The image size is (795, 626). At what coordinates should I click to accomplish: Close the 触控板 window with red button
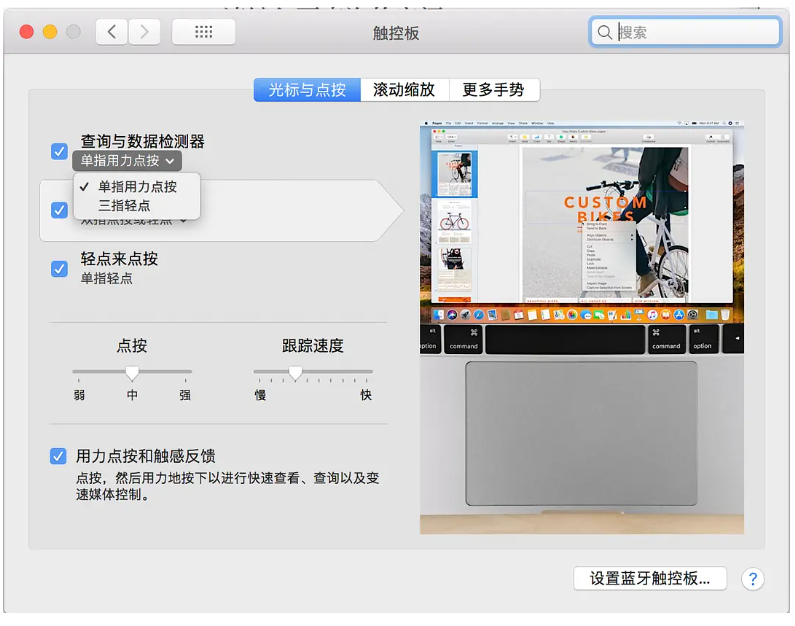tap(26, 32)
